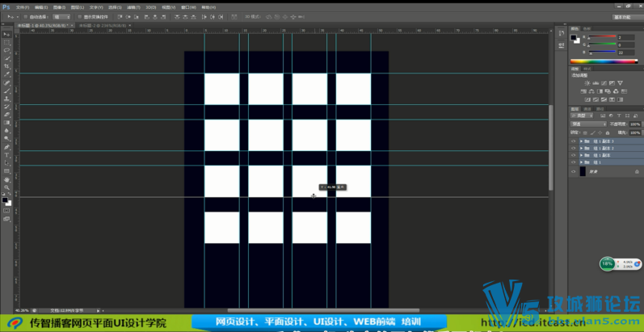
Task: Select the Eraser tool
Action: coord(6,115)
